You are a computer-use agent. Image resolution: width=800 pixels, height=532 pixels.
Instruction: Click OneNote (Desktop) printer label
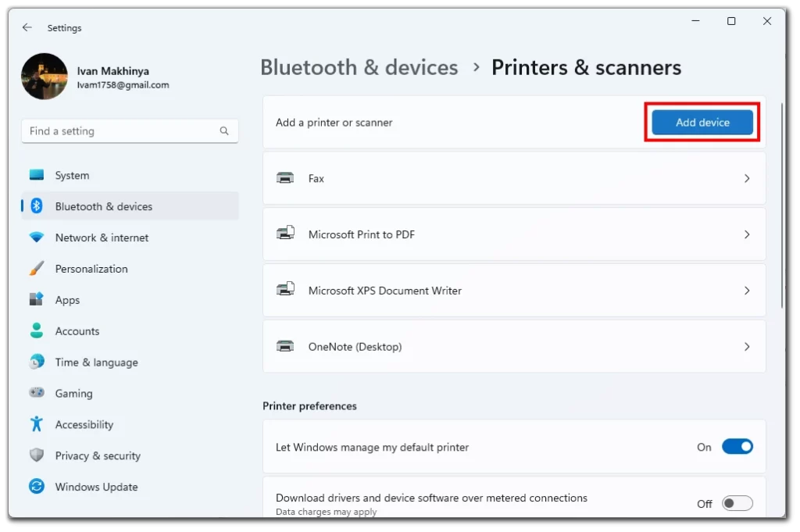(355, 347)
